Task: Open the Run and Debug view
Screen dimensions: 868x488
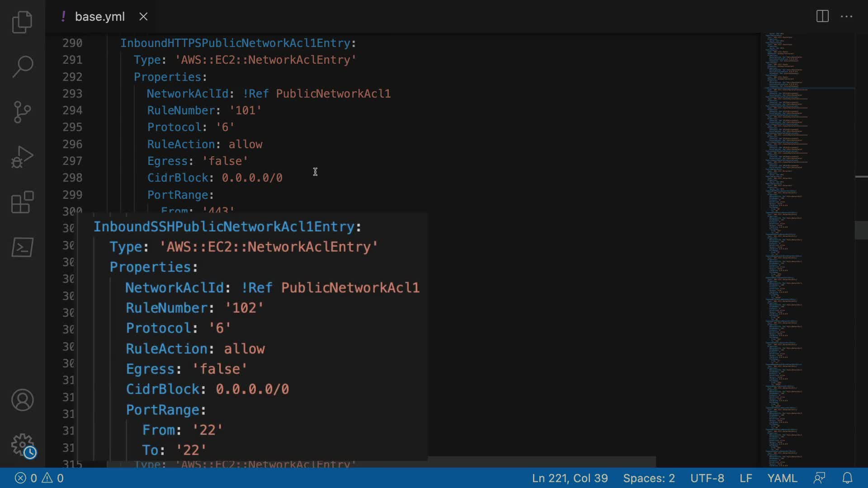Action: pyautogui.click(x=22, y=157)
